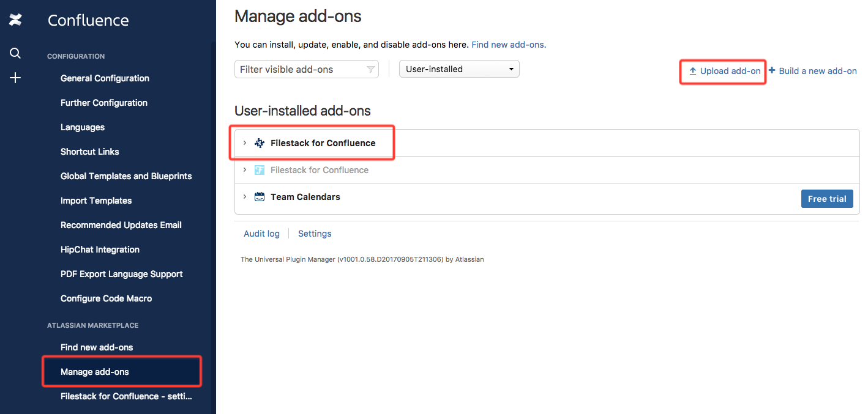This screenshot has width=868, height=414.
Task: Click Upload add-on link
Action: (730, 71)
